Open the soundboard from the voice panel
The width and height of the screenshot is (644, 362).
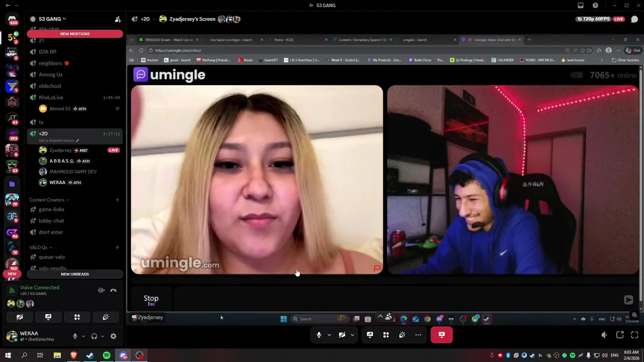coord(106,317)
